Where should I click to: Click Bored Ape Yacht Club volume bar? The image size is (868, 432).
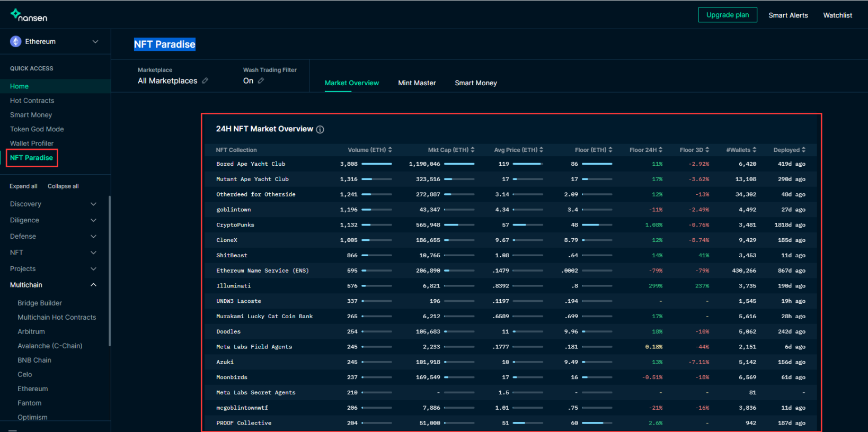(x=376, y=164)
